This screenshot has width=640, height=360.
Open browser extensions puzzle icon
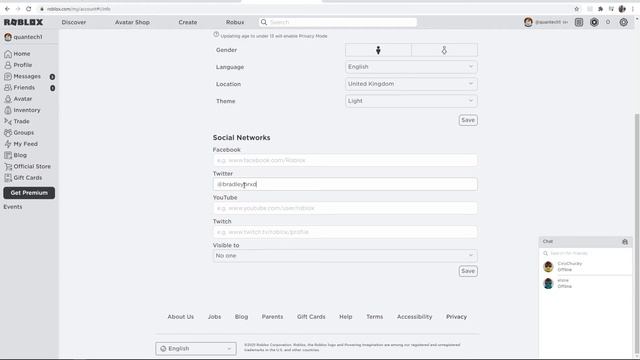click(600, 9)
